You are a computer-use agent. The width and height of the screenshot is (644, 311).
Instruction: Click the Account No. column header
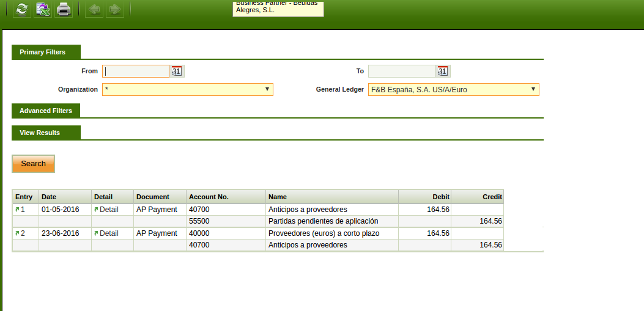click(226, 197)
